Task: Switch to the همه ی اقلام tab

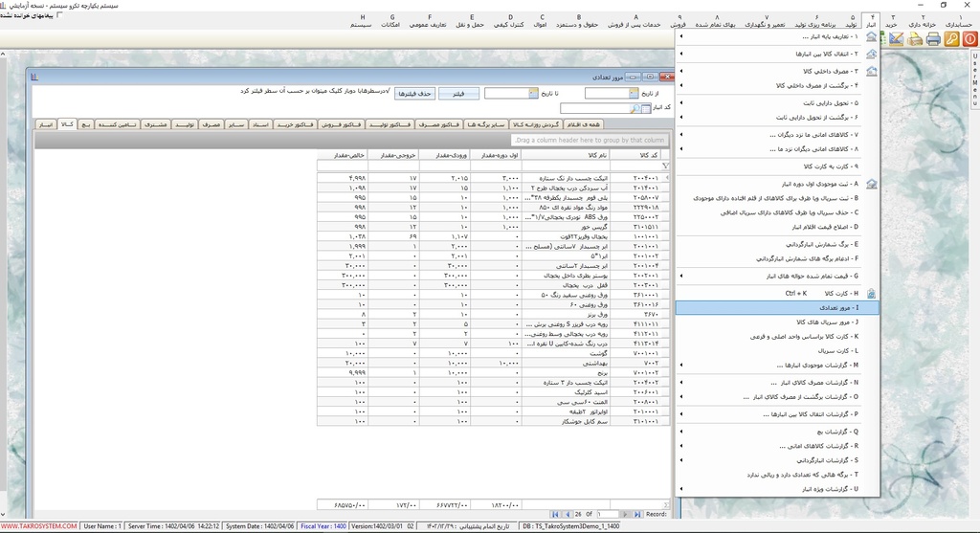Action: (583, 124)
